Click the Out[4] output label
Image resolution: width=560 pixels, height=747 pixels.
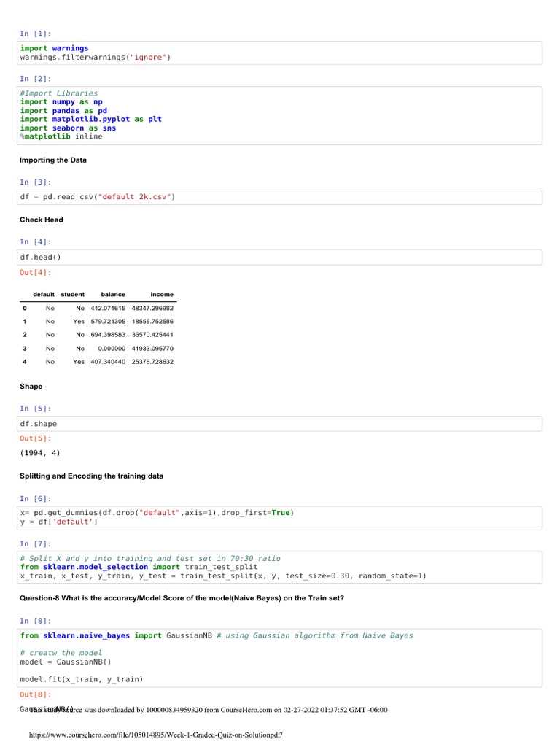(x=35, y=273)
